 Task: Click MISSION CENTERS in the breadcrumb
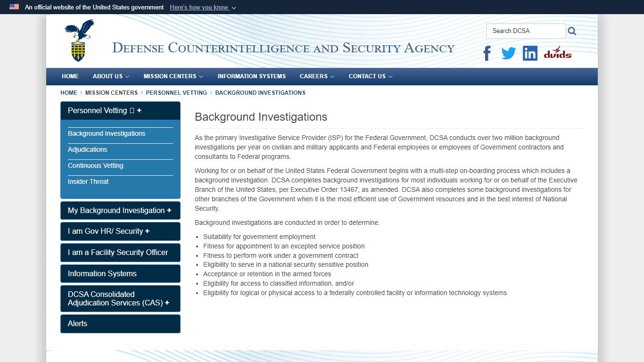pos(111,93)
